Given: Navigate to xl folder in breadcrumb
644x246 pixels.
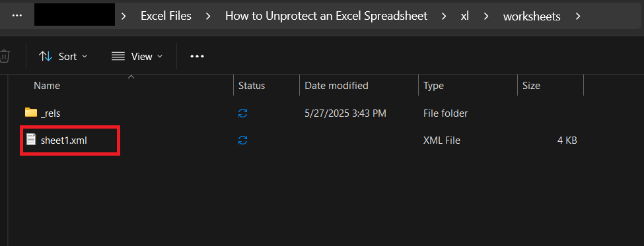Looking at the screenshot, I should (x=465, y=16).
